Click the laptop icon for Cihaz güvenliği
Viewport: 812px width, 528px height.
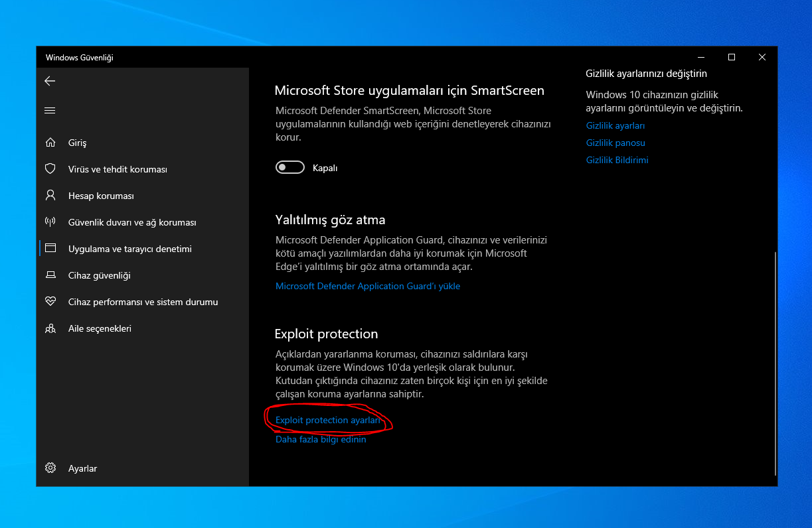[x=50, y=275]
